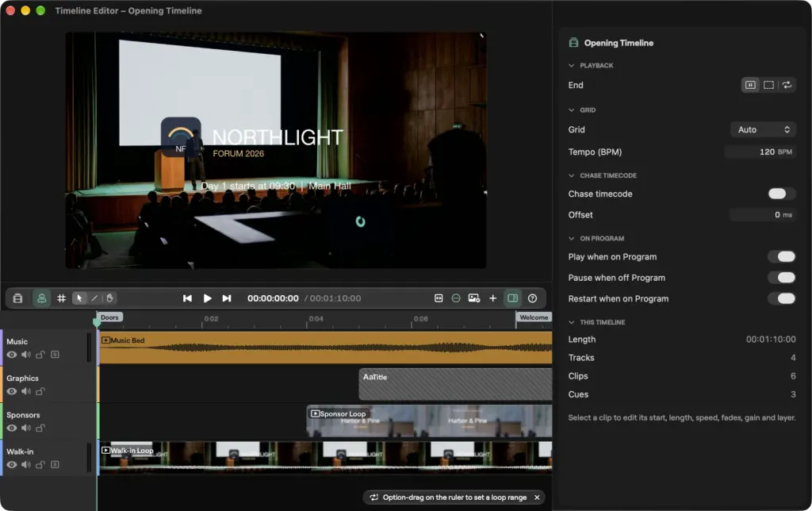Mute the Music track speaker icon
The width and height of the screenshot is (812, 511).
tap(26, 355)
